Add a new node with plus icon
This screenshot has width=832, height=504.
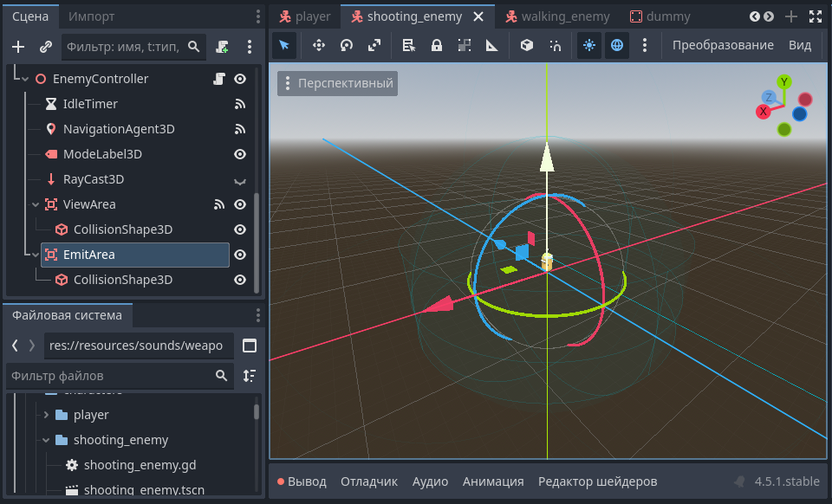18,47
